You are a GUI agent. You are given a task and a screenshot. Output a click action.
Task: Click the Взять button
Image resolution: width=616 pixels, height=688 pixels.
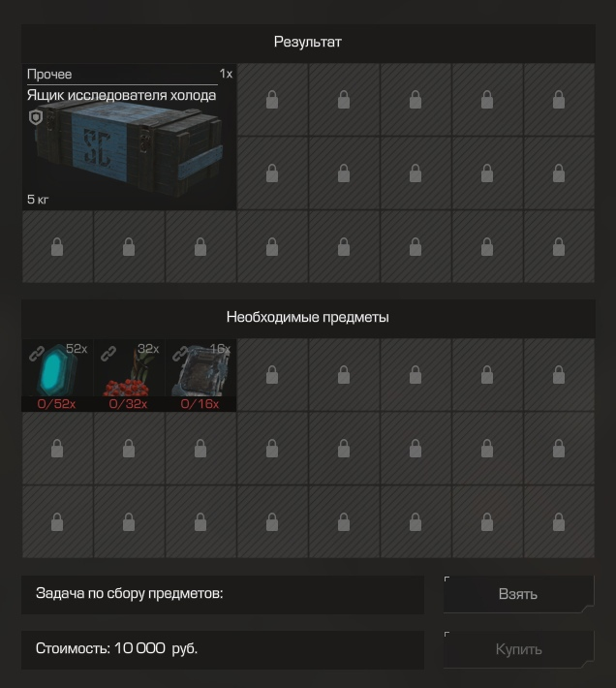point(519,594)
